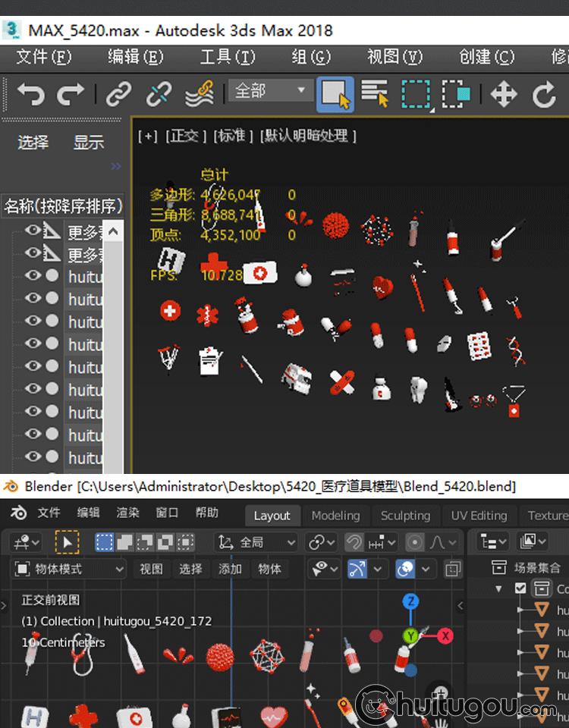Click the red X axis gizmo ball
Viewport: 569px width, 728px height.
click(x=445, y=635)
